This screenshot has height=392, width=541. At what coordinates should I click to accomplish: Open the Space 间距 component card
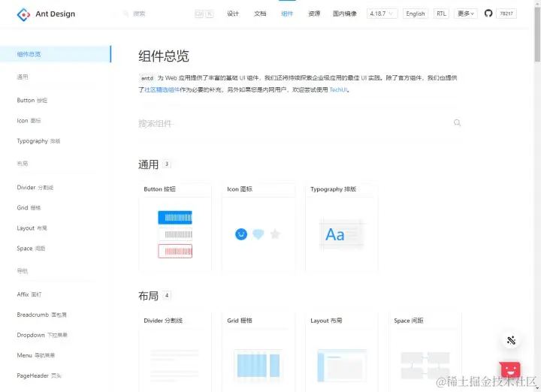(x=425, y=352)
